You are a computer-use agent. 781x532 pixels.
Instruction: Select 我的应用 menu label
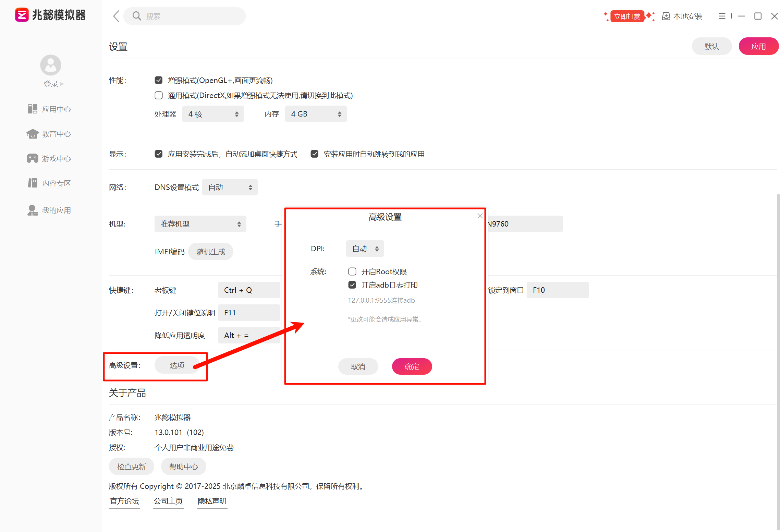pos(57,210)
